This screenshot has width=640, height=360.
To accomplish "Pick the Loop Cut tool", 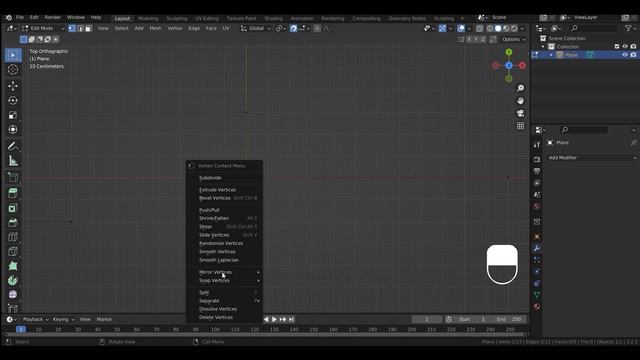I will [13, 237].
